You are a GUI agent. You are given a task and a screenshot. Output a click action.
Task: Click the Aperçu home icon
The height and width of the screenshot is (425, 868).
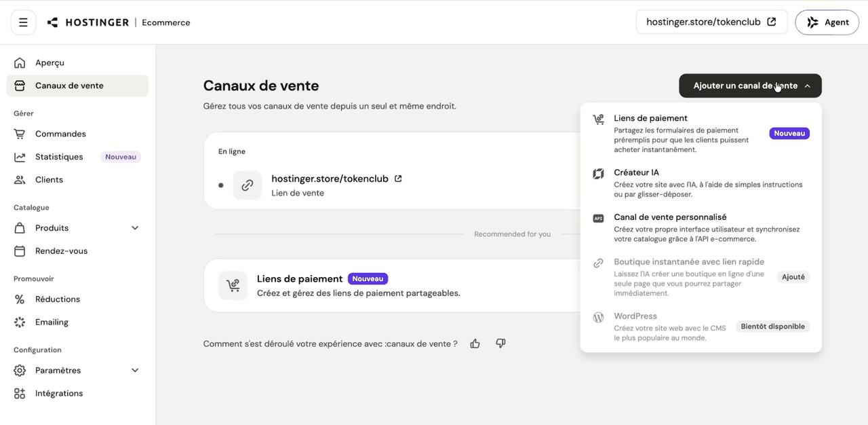[x=20, y=62]
